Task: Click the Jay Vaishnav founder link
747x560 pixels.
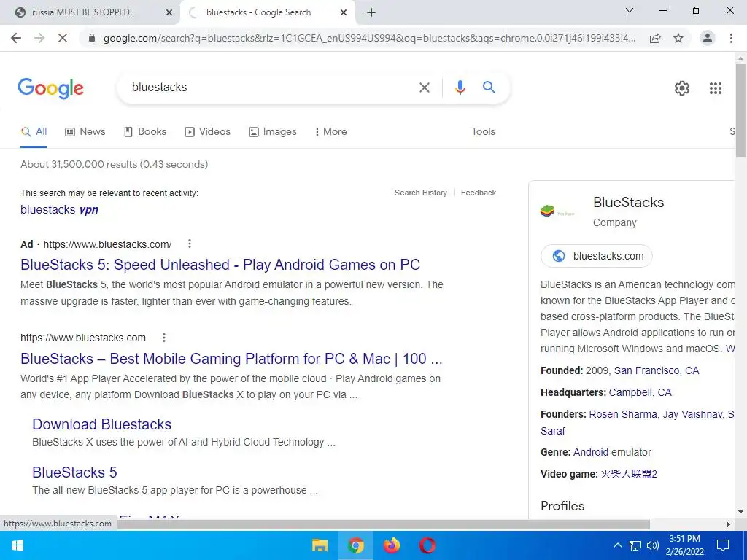Action: tap(692, 414)
